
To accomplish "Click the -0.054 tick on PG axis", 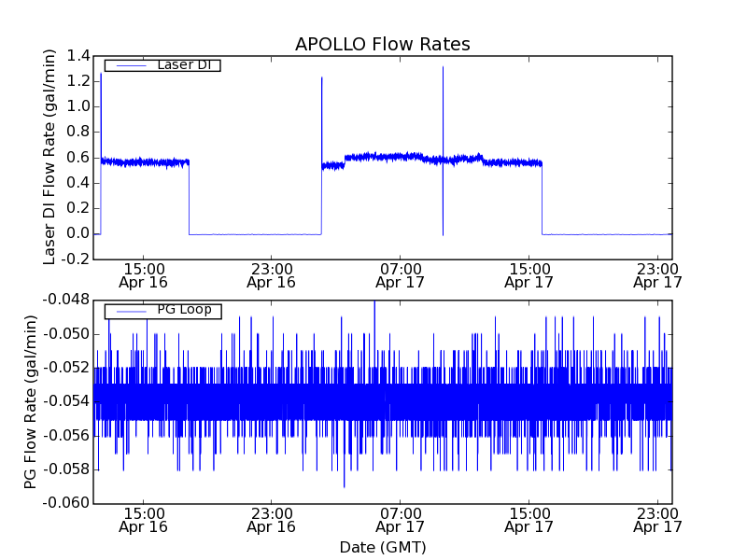I will coord(66,401).
